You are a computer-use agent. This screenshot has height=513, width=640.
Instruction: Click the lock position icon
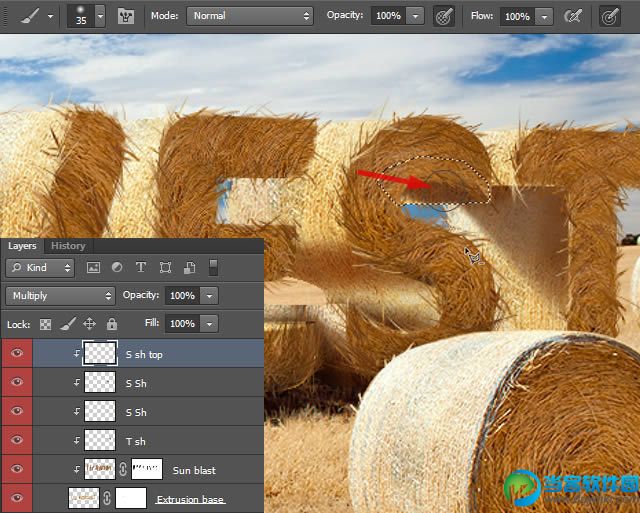click(89, 324)
